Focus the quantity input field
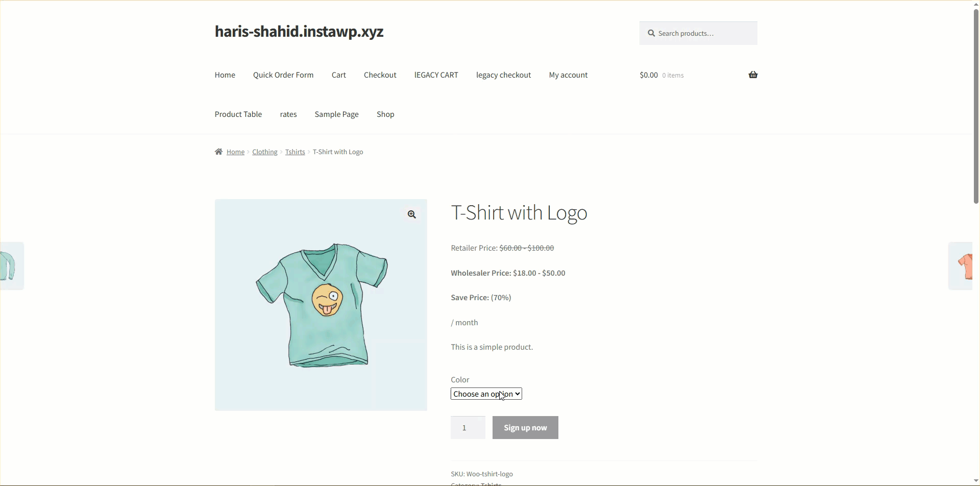This screenshot has height=486, width=980. pos(468,428)
